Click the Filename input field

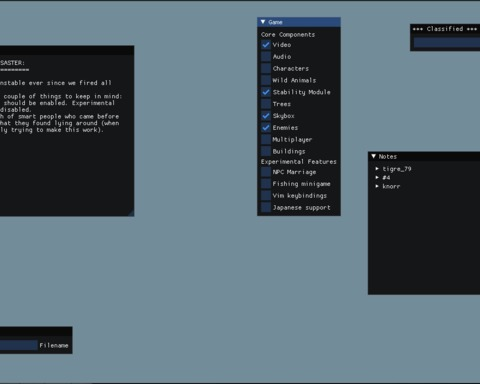pyautogui.click(x=18, y=345)
